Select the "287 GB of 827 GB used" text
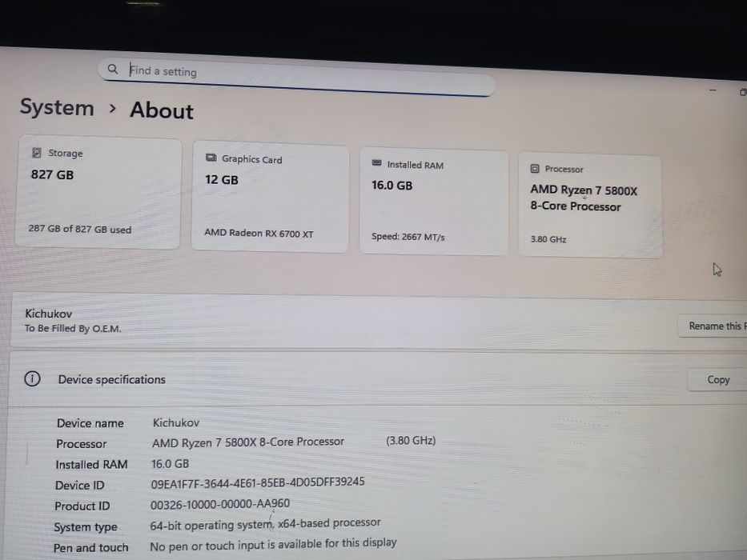 click(x=80, y=229)
